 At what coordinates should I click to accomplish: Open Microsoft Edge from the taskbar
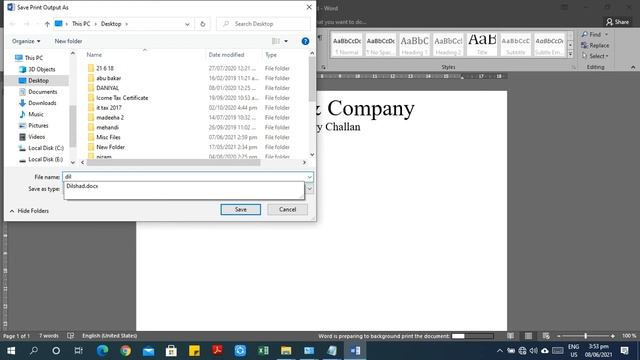[x=102, y=351]
